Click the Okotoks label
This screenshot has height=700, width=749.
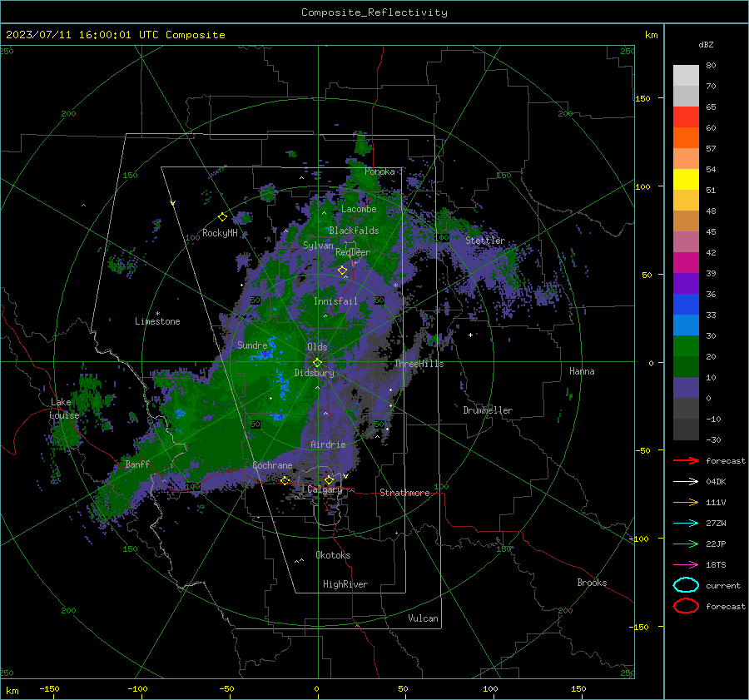[x=333, y=555]
